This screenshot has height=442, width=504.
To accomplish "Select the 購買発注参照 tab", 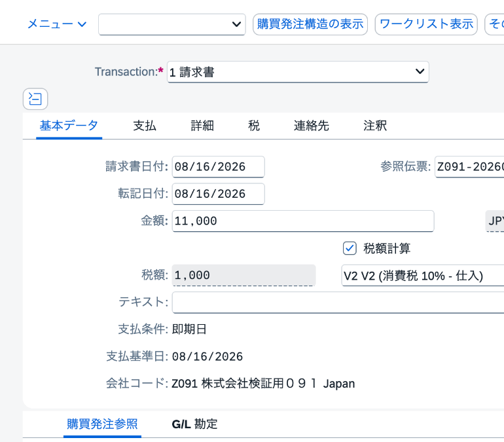I will coord(102,424).
